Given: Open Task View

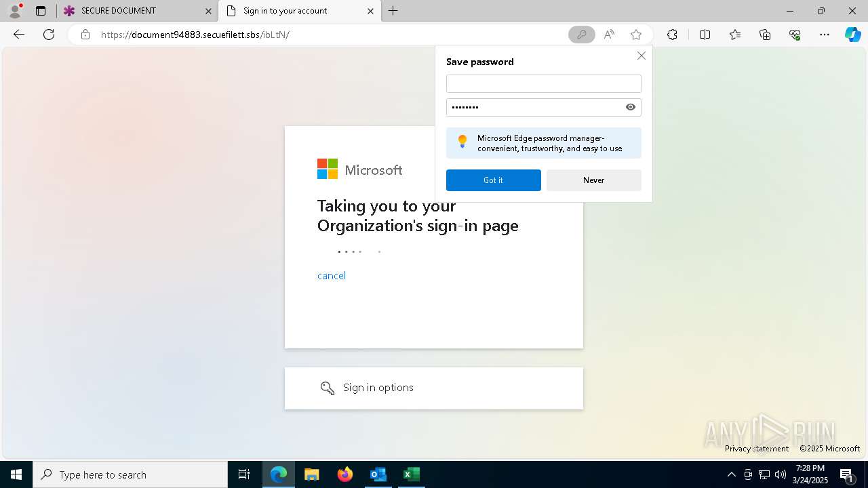Looking at the screenshot, I should [x=244, y=474].
